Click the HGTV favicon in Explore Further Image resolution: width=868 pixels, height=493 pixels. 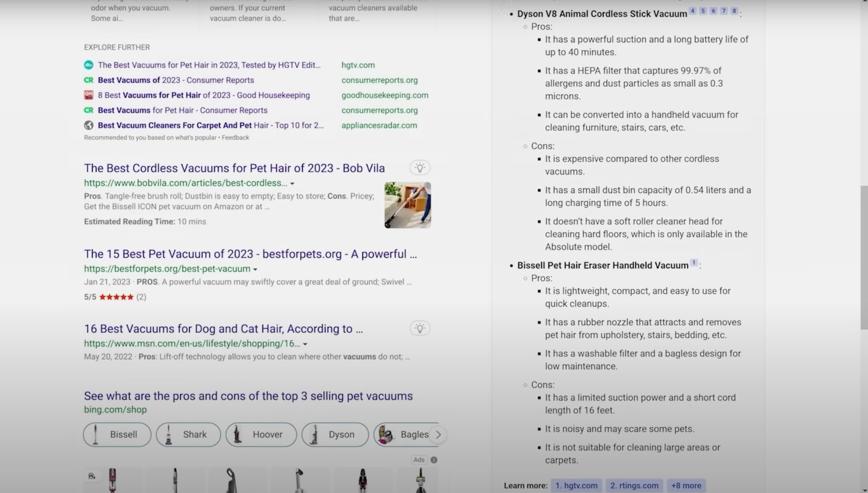coord(88,65)
